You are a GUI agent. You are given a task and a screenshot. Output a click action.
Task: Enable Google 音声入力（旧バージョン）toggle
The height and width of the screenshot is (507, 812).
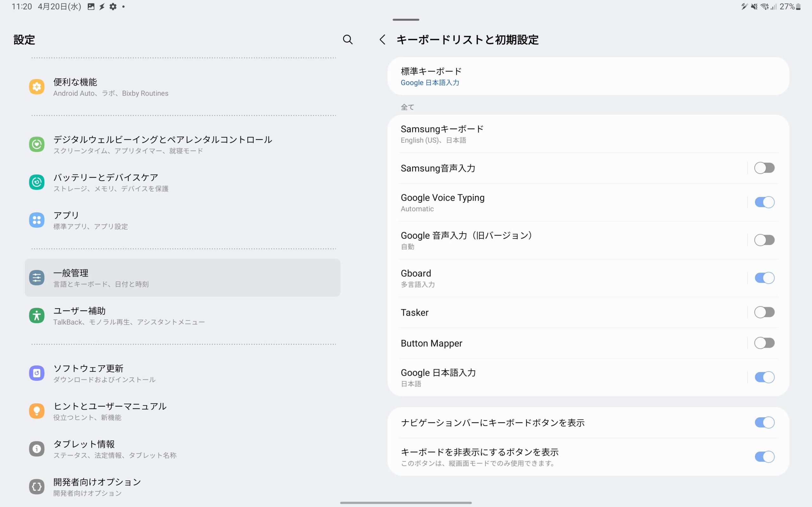pyautogui.click(x=764, y=240)
